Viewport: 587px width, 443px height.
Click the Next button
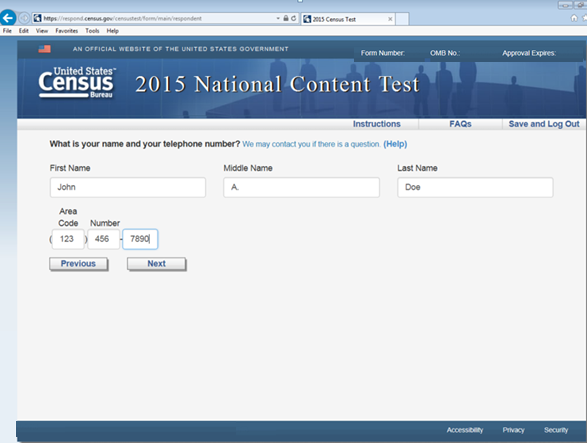point(156,264)
